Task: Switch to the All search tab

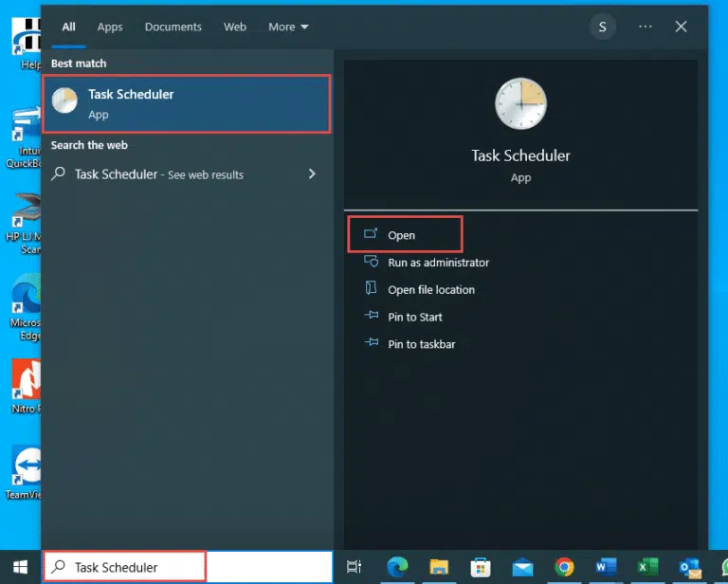Action: tap(68, 27)
